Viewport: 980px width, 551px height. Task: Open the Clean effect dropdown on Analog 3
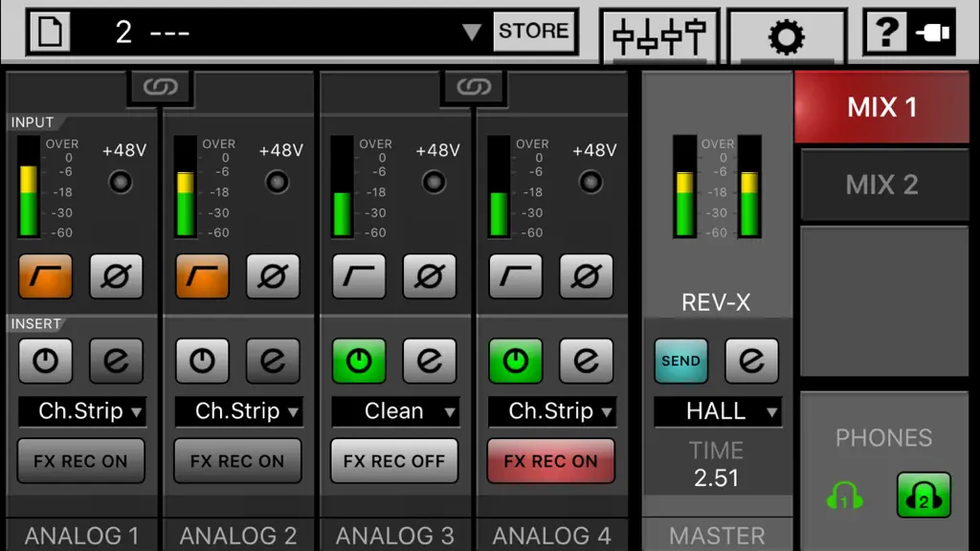pos(395,411)
